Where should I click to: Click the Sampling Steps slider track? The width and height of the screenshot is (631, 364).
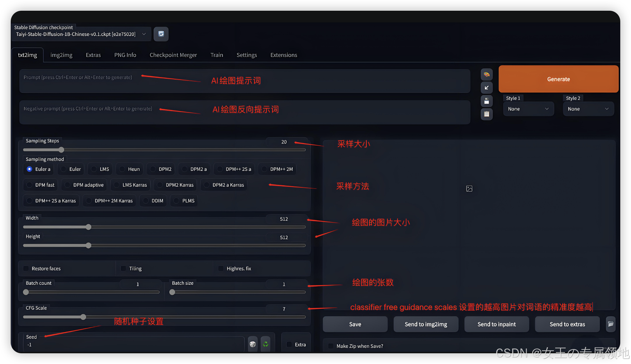164,150
